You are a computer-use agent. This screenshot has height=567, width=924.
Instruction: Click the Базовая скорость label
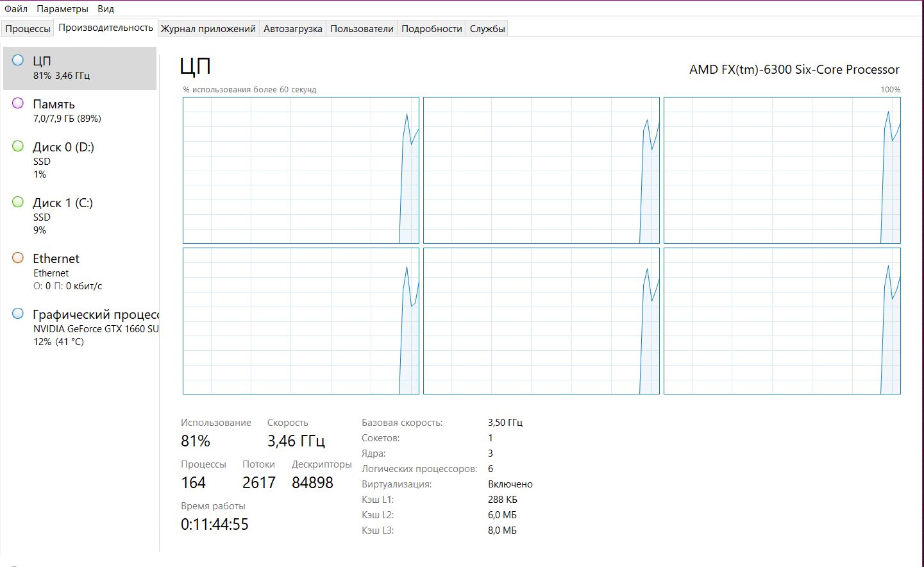[x=402, y=423]
